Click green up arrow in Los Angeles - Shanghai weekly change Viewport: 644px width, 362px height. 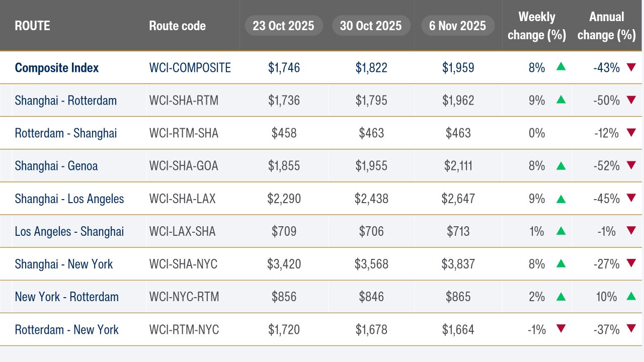click(561, 231)
